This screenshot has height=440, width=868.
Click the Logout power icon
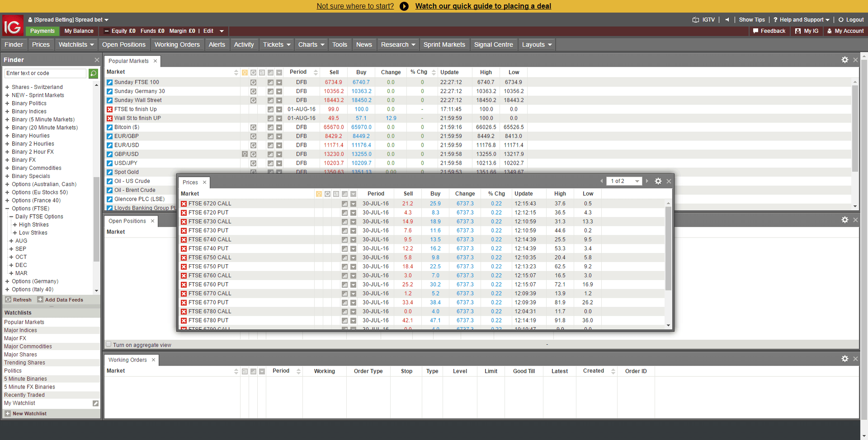coord(841,20)
